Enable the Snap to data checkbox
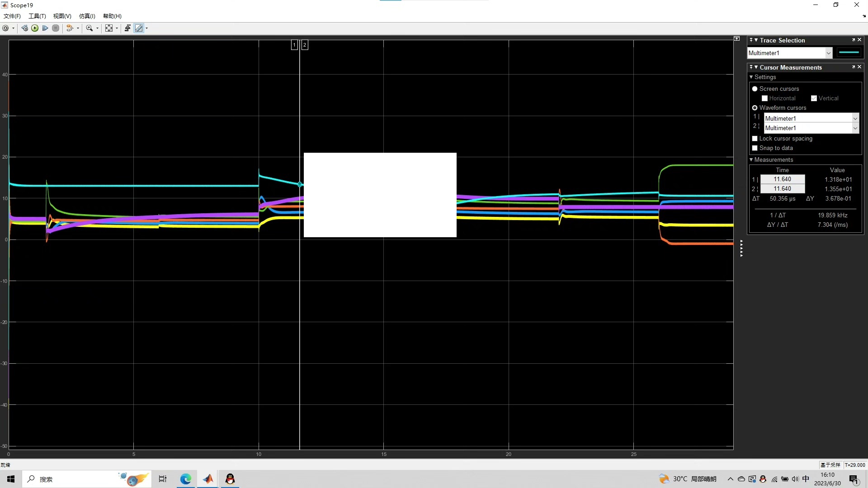868x488 pixels. (755, 148)
